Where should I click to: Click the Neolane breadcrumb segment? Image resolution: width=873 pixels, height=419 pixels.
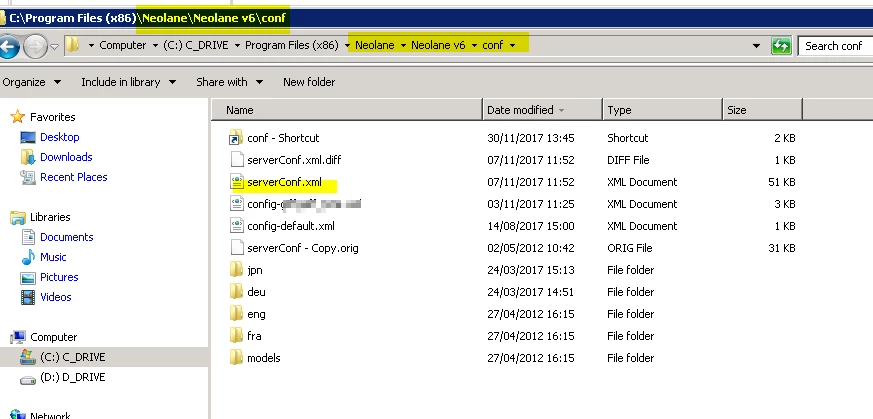[375, 45]
